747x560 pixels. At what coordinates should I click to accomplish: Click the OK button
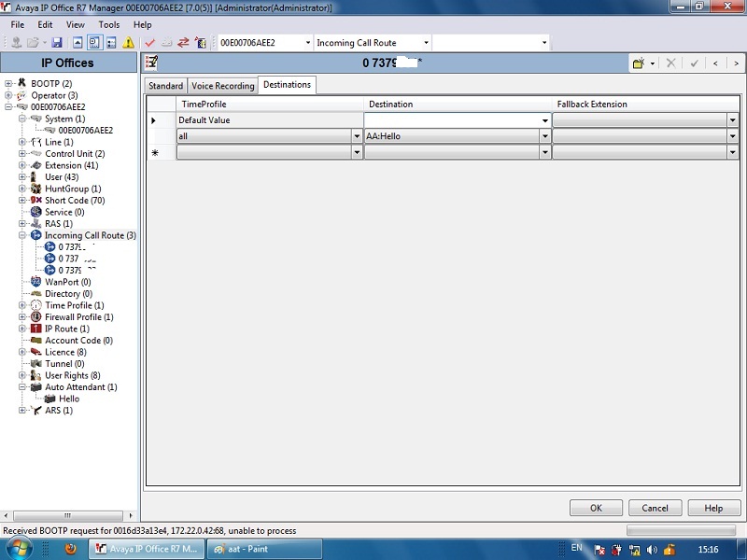coord(596,508)
